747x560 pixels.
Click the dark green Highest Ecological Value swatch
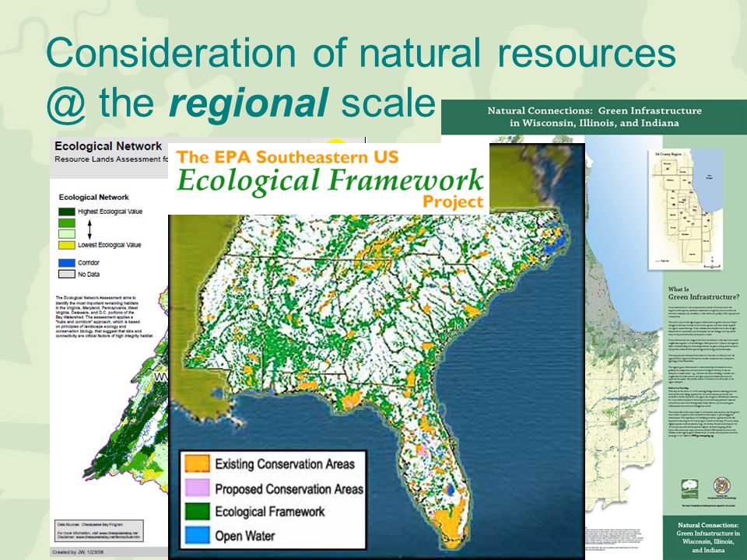[67, 212]
